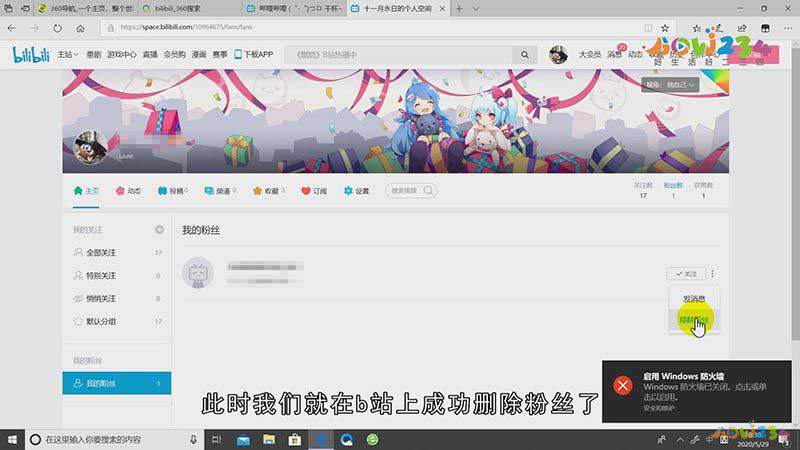The height and width of the screenshot is (450, 800).
Task: Click the bilibili logo in the header
Action: [31, 55]
